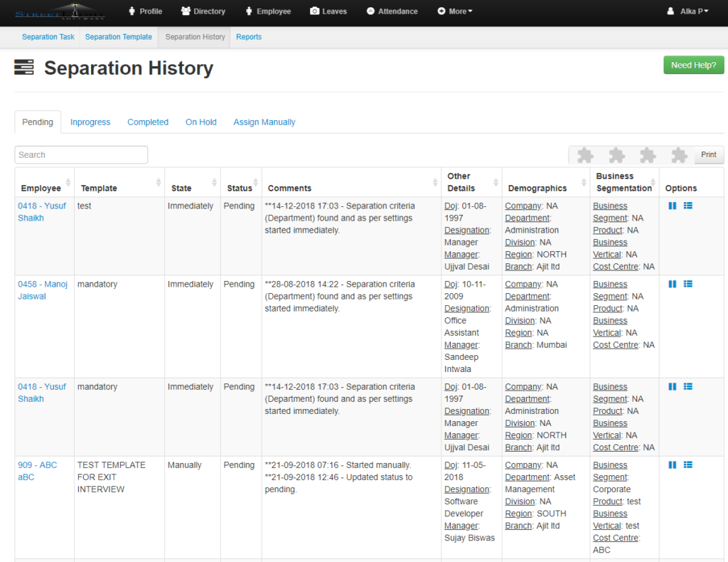Click the list icon beside the Separation History heading
The height and width of the screenshot is (562, 728).
coord(23,66)
